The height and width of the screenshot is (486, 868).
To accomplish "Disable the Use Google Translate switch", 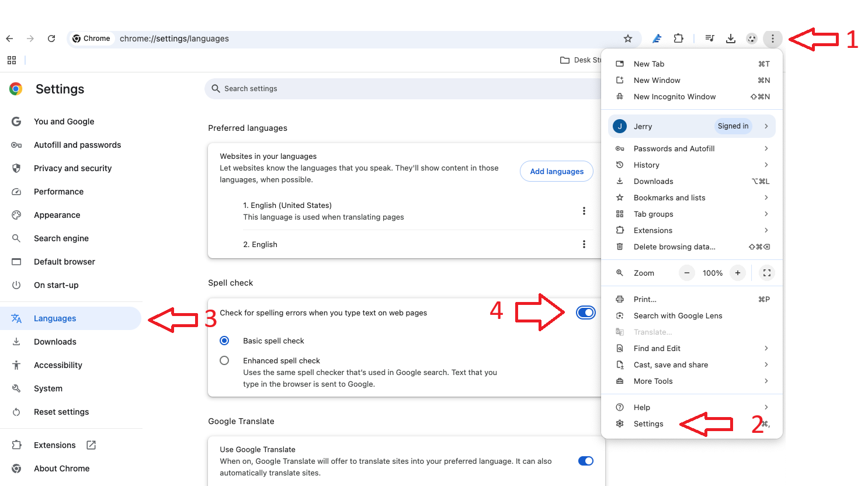I will (x=585, y=461).
